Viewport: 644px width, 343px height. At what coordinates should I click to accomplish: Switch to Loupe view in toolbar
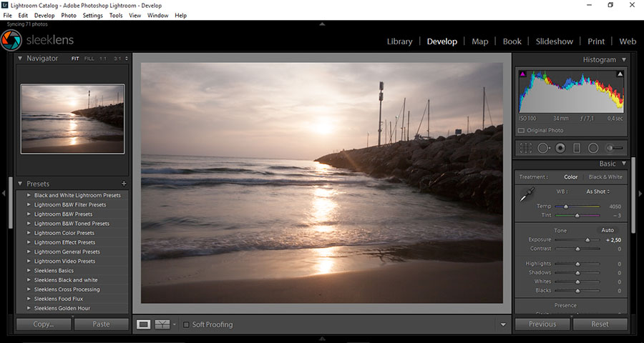point(144,324)
